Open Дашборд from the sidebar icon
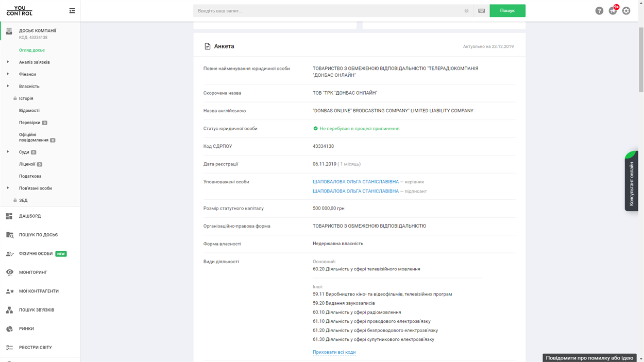This screenshot has height=362, width=644. point(9,216)
